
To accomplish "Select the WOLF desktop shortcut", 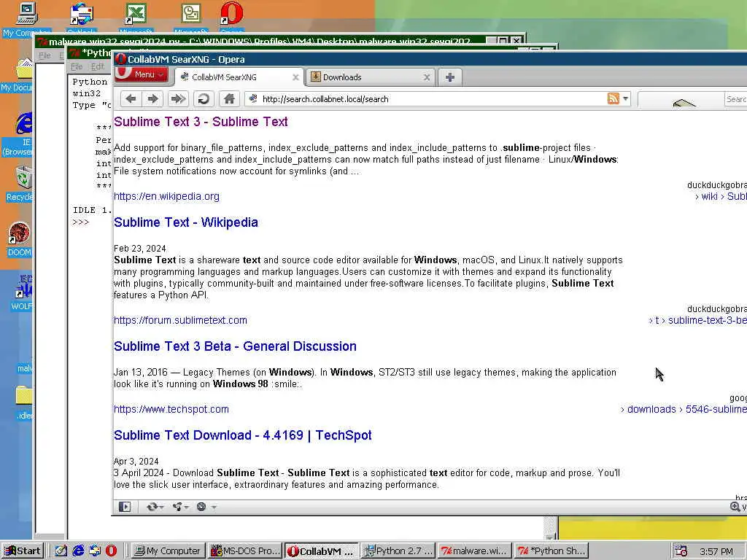I will click(21, 292).
